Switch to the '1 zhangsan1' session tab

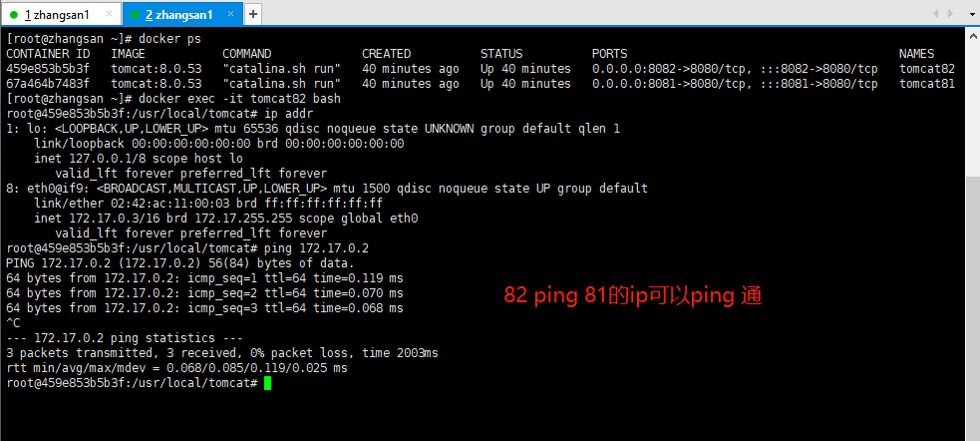click(x=61, y=14)
